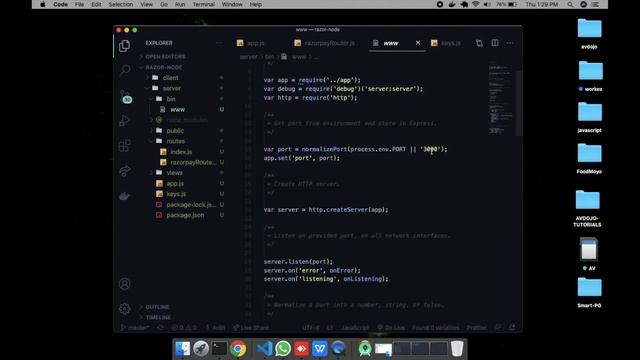Open the File menu
Screen dimensions: 640x360
point(79,4)
